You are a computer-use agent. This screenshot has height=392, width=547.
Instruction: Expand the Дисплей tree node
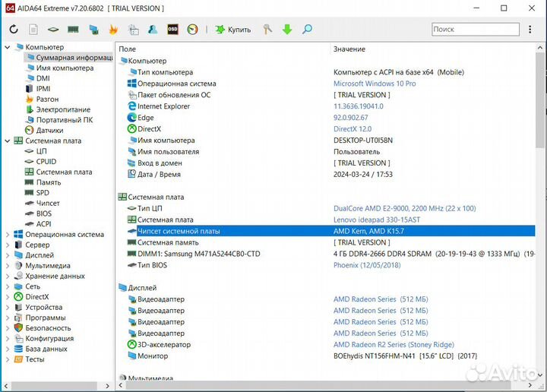[x=8, y=255]
